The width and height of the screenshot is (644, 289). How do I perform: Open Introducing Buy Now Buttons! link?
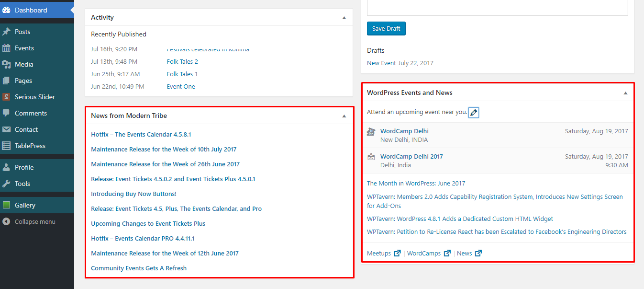pos(134,194)
